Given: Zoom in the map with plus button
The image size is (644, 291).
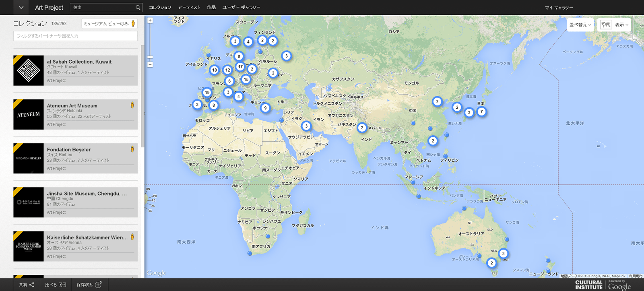Looking at the screenshot, I should [x=150, y=20].
